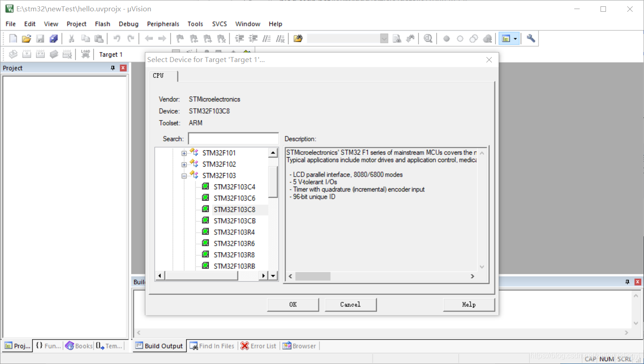Select STM32F103C4 in device tree
Viewport: 644px width, 364px height.
[234, 187]
